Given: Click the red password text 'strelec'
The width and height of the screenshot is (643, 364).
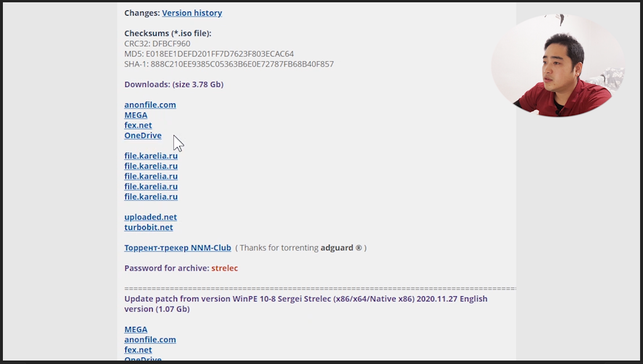Looking at the screenshot, I should point(224,268).
